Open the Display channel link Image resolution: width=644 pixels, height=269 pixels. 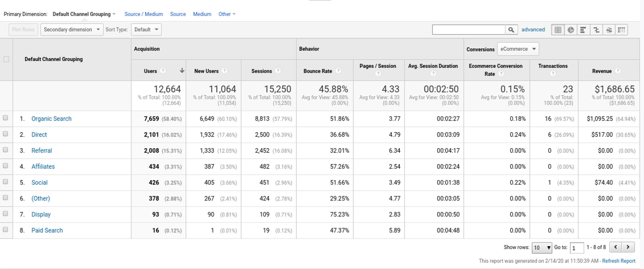pos(41,214)
